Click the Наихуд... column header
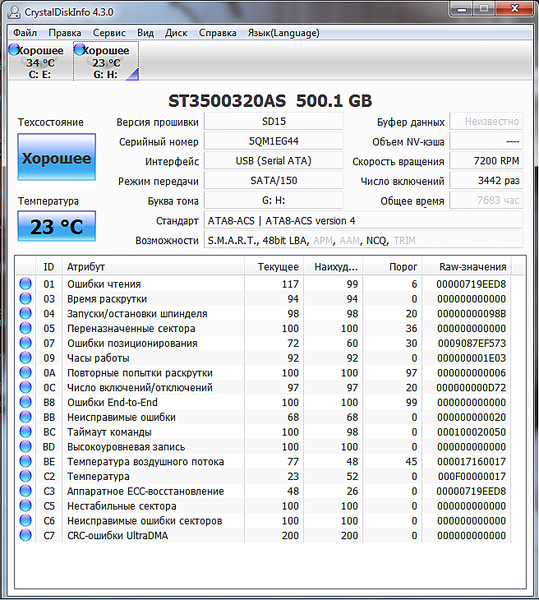This screenshot has height=600, width=539. [333, 267]
